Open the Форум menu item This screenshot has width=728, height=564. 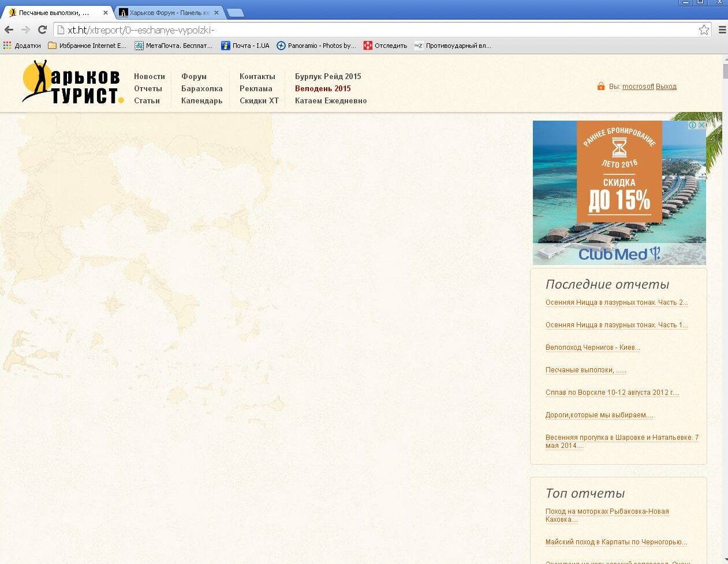pyautogui.click(x=193, y=76)
